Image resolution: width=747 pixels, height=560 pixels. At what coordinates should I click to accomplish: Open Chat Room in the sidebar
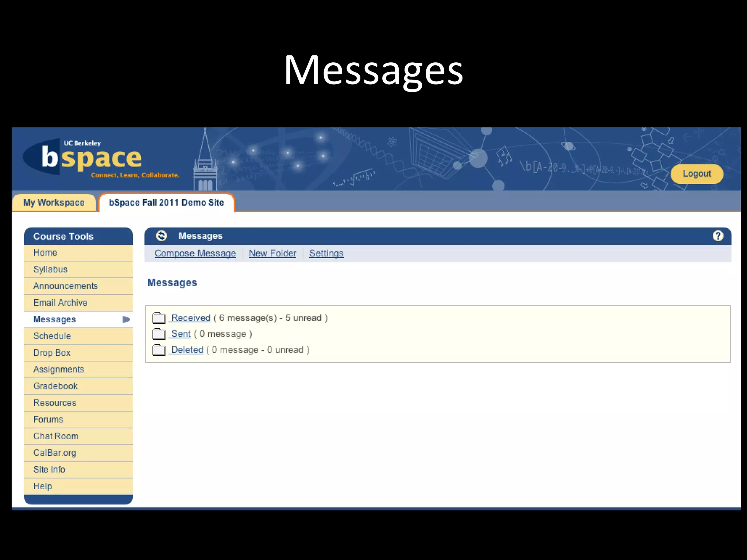tap(78, 436)
